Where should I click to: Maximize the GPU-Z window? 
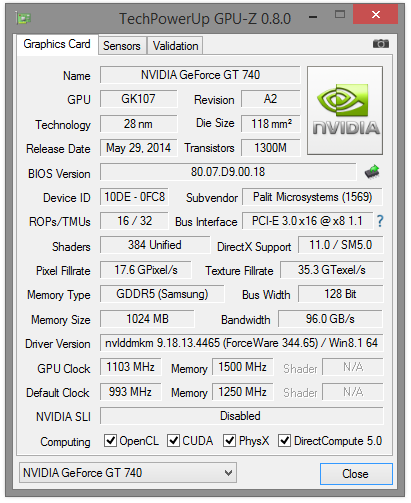(340, 15)
